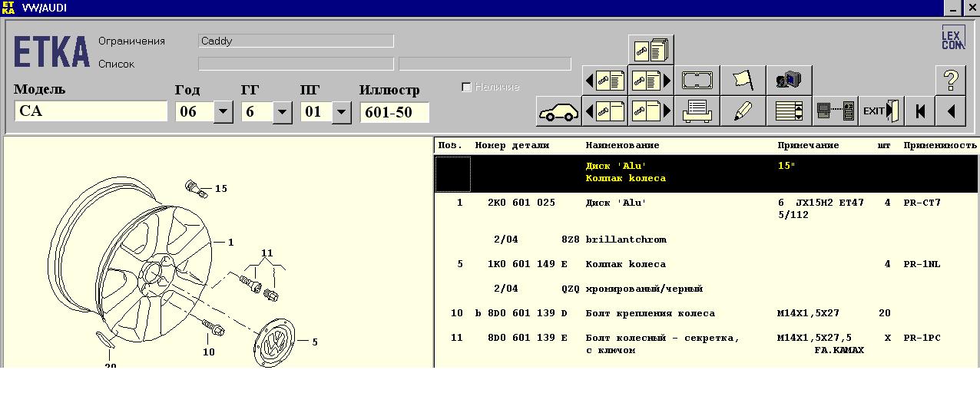Screen dimensions: 980x403
Task: Toggle the Наличие checkbox
Action: click(x=466, y=87)
